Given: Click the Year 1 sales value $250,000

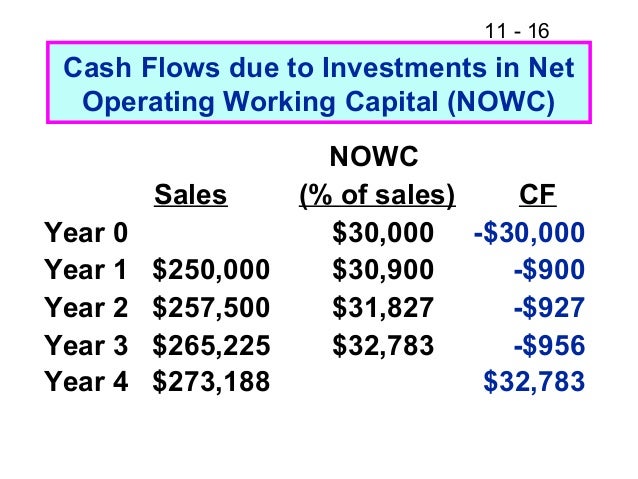Looking at the screenshot, I should (211, 270).
